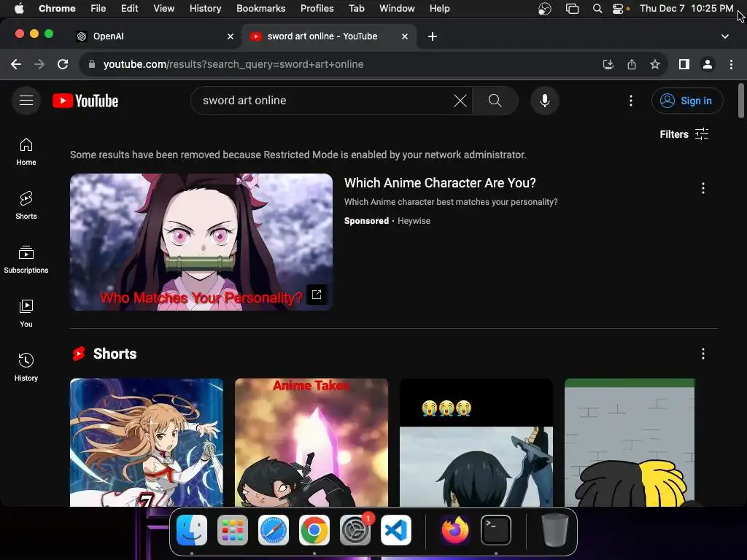
Task: Toggle the Chrome side panel
Action: 684,64
